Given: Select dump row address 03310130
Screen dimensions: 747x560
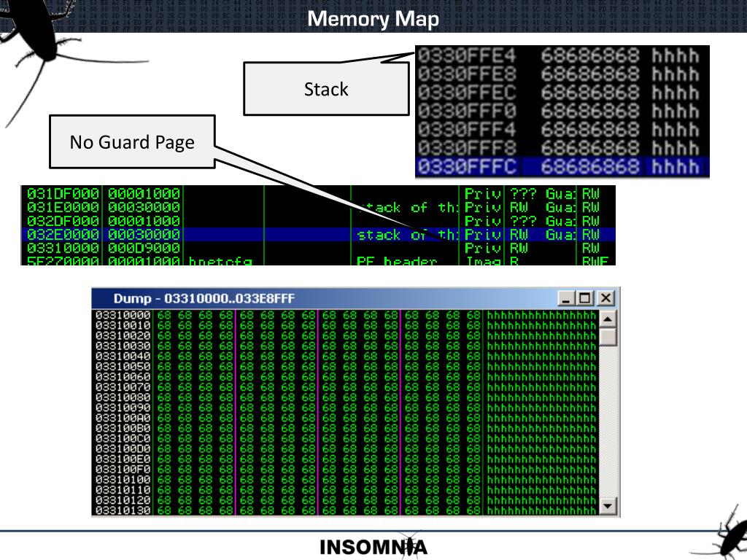Looking at the screenshot, I should pos(123,510).
